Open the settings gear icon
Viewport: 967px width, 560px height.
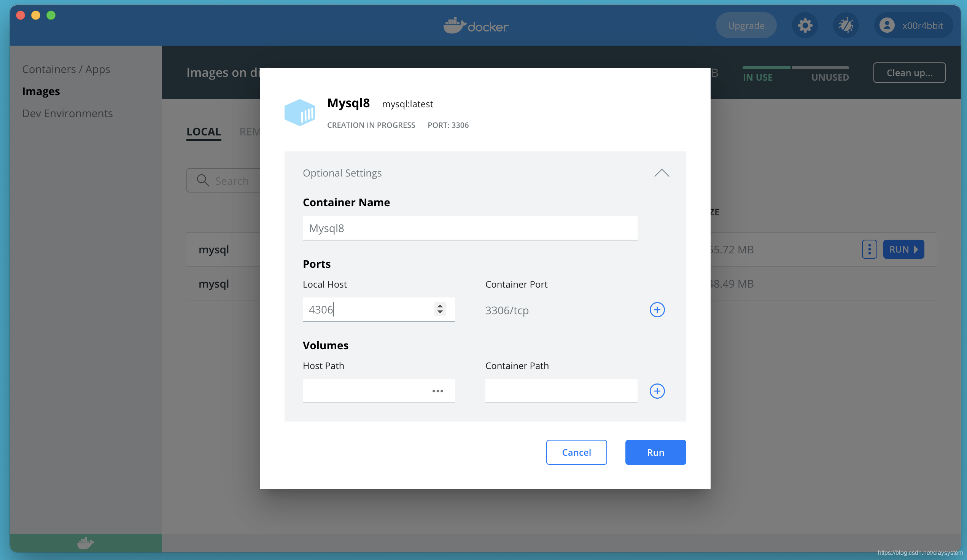point(805,25)
